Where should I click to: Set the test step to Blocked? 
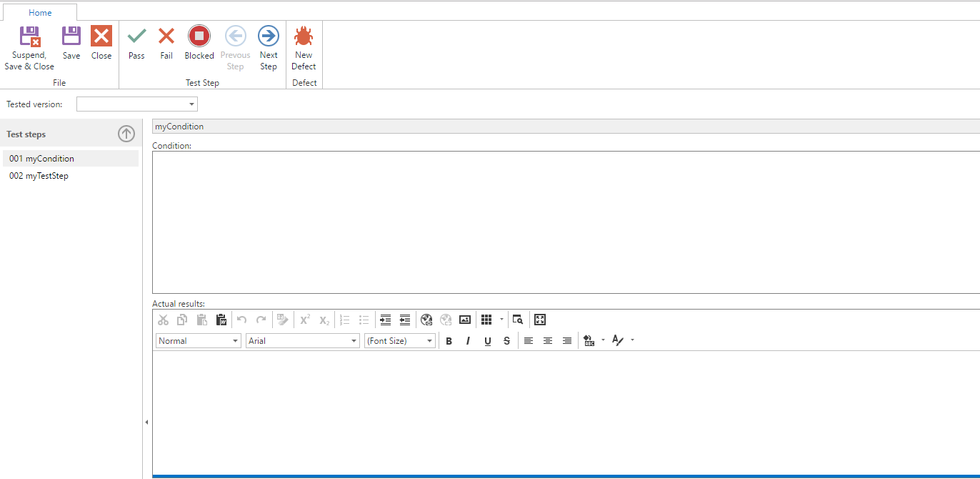(199, 43)
